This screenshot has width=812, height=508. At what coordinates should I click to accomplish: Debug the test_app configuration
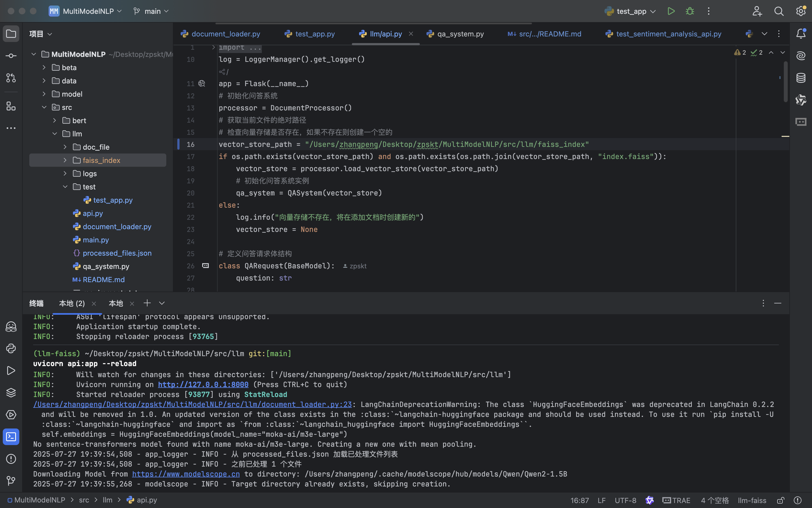tap(690, 11)
